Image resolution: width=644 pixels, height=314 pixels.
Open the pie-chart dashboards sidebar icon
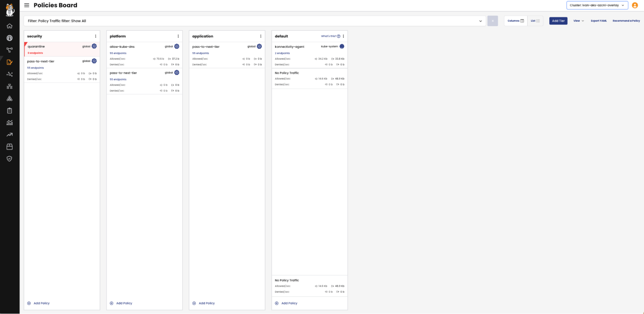[10, 38]
